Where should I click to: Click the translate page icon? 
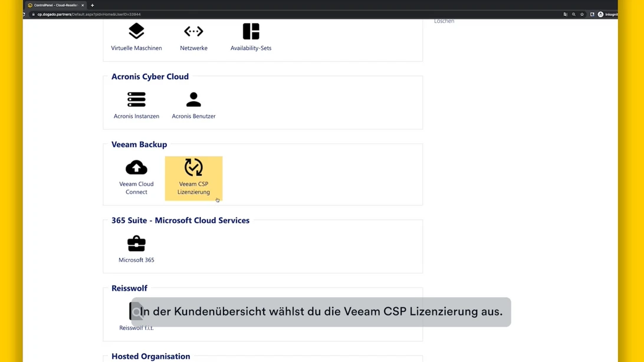tap(565, 14)
